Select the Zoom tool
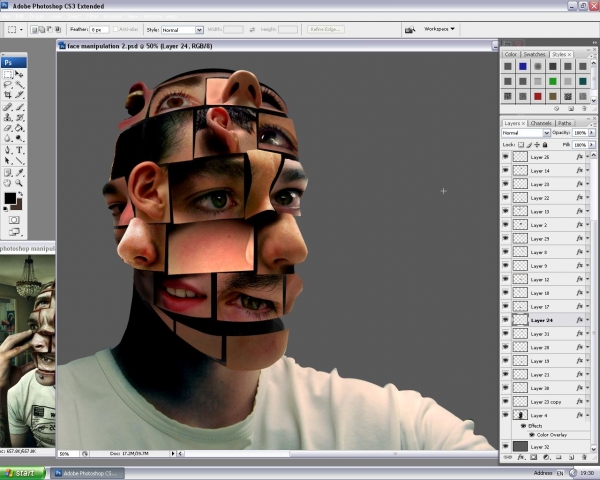Screen dimensions: 600x480 (x=19, y=183)
